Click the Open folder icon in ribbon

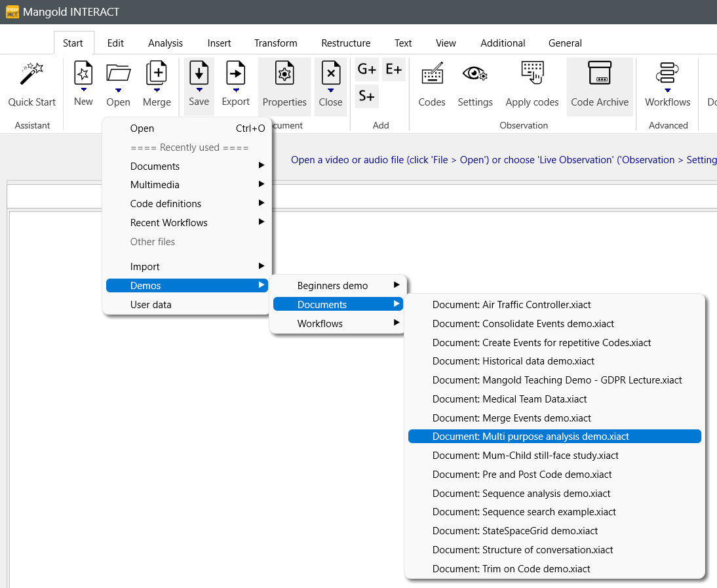[x=119, y=73]
